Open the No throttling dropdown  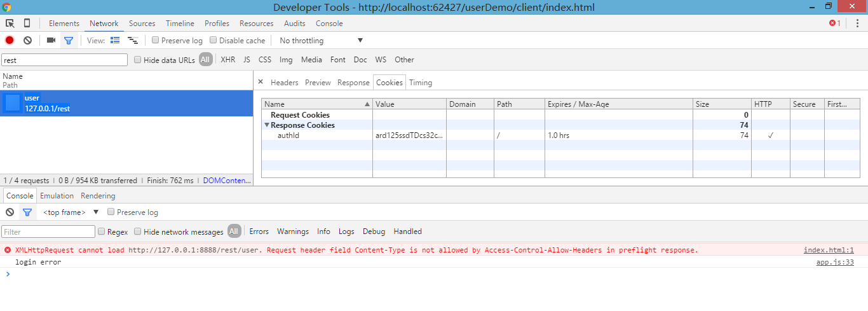(321, 41)
